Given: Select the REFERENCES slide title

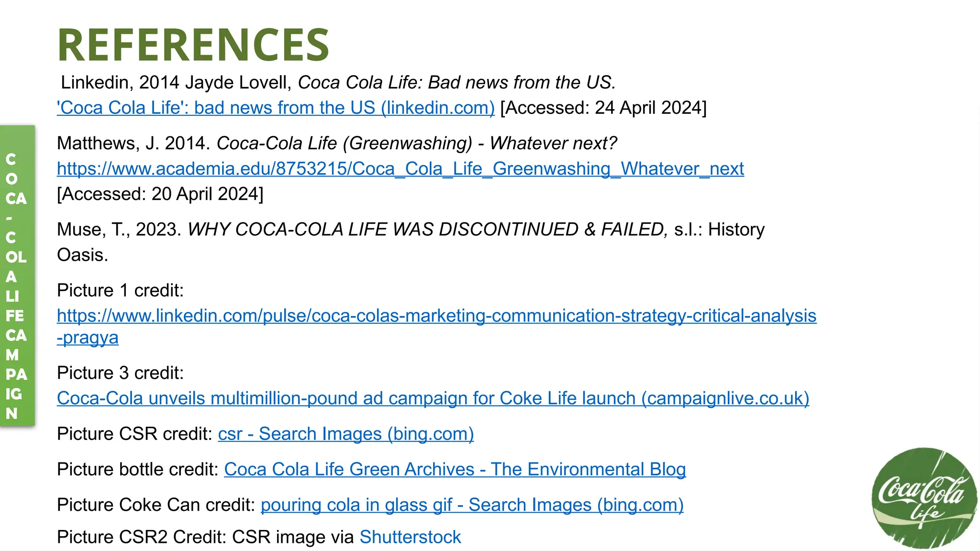Looking at the screenshot, I should point(193,45).
